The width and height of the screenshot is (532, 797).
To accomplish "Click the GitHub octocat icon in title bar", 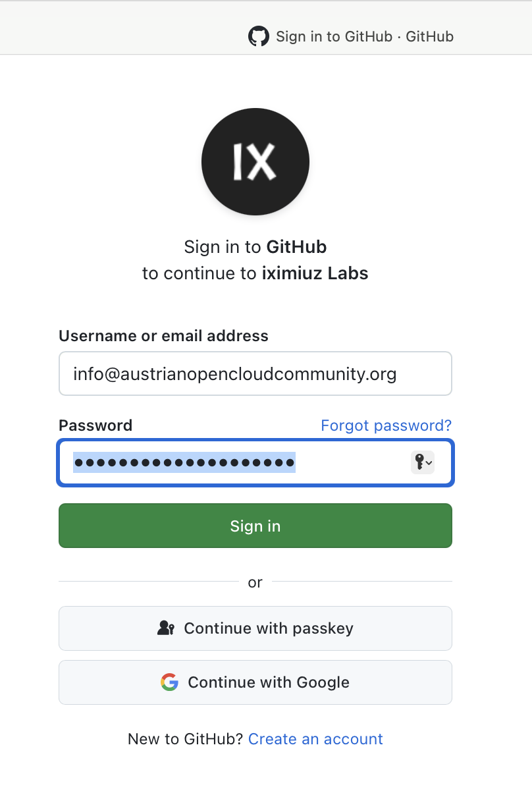I will click(259, 36).
